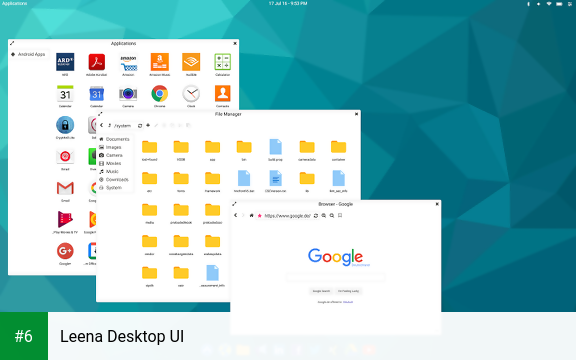Screen dimensions: 576x360
Task: Click the google.de URL address field
Action: [x=288, y=216]
